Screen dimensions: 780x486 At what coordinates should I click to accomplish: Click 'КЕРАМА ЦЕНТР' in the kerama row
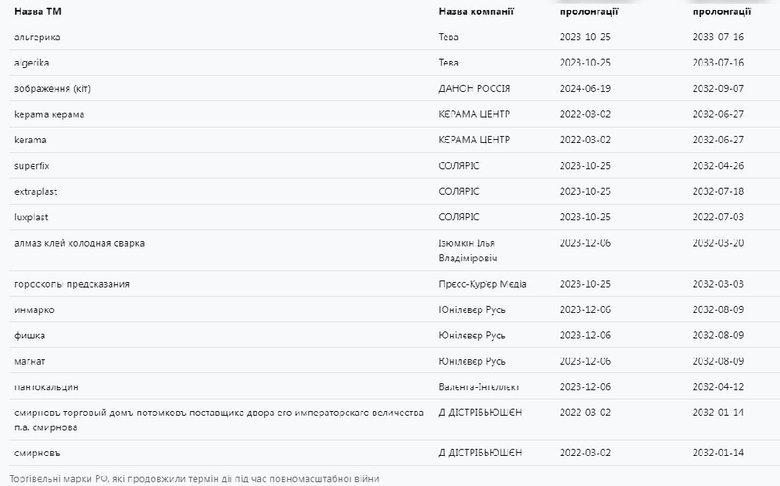pos(474,140)
